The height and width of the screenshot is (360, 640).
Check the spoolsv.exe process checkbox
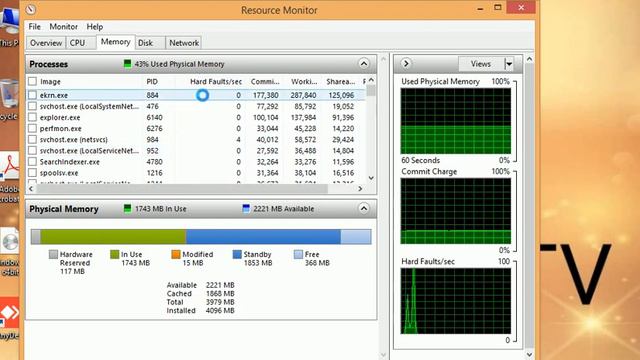pyautogui.click(x=33, y=173)
